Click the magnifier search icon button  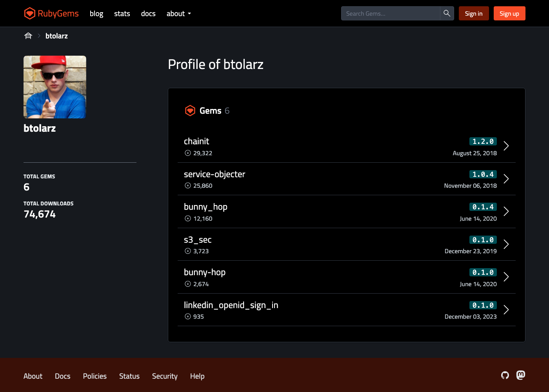coord(447,13)
